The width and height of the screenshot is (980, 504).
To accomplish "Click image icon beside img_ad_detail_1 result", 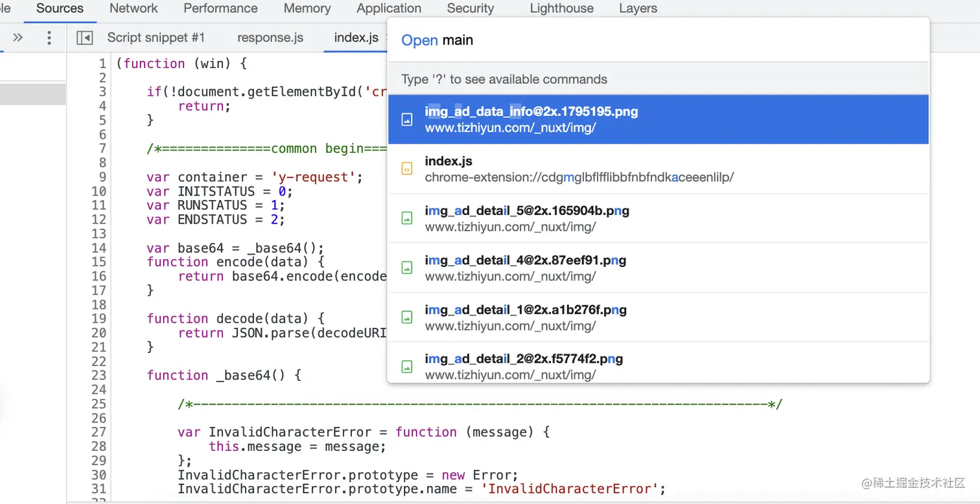I will click(407, 317).
